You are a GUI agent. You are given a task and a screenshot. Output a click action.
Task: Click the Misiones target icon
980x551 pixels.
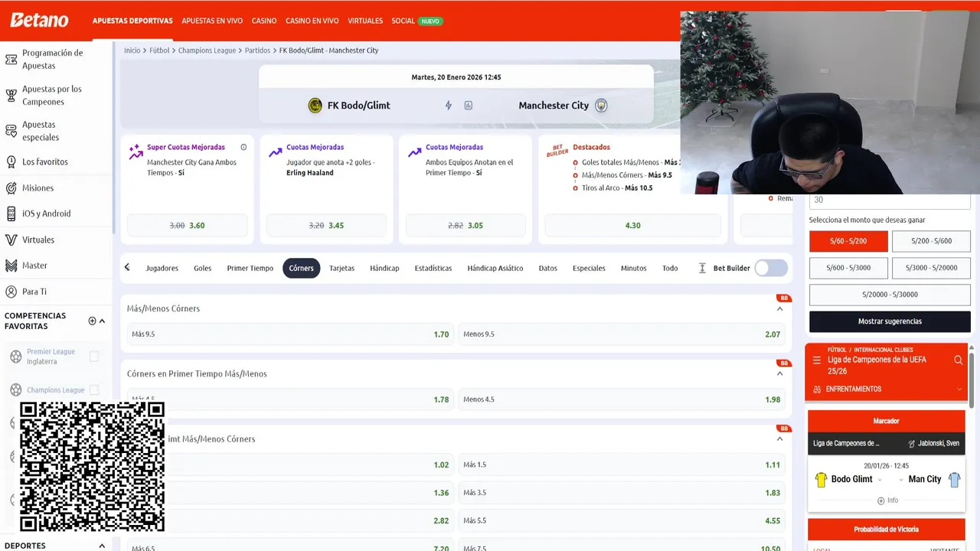pyautogui.click(x=11, y=187)
